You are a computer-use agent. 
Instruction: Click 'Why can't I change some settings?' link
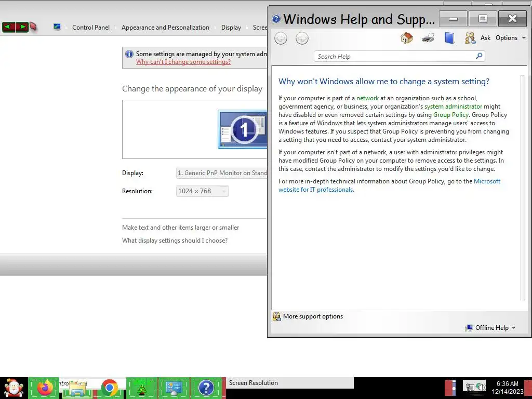pyautogui.click(x=183, y=62)
